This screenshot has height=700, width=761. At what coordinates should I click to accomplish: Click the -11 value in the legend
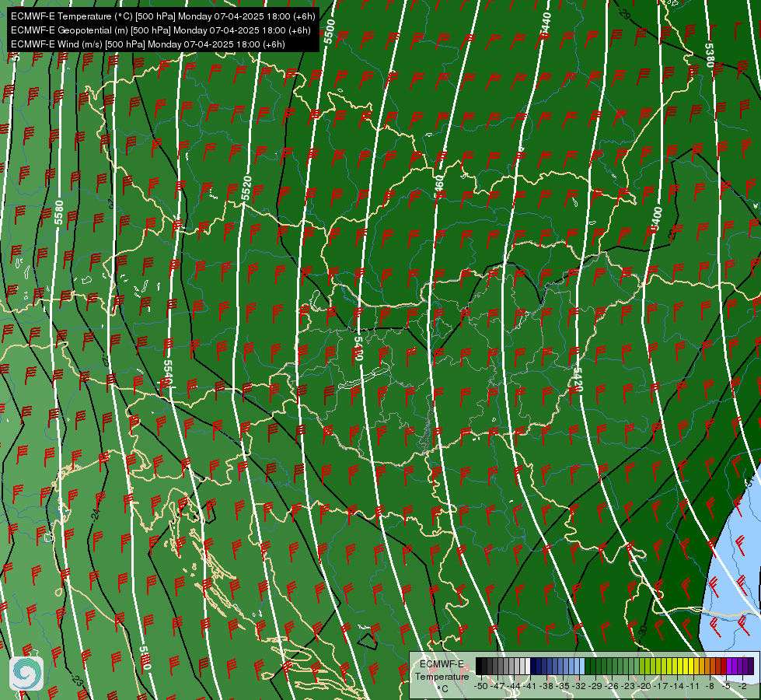click(x=693, y=686)
